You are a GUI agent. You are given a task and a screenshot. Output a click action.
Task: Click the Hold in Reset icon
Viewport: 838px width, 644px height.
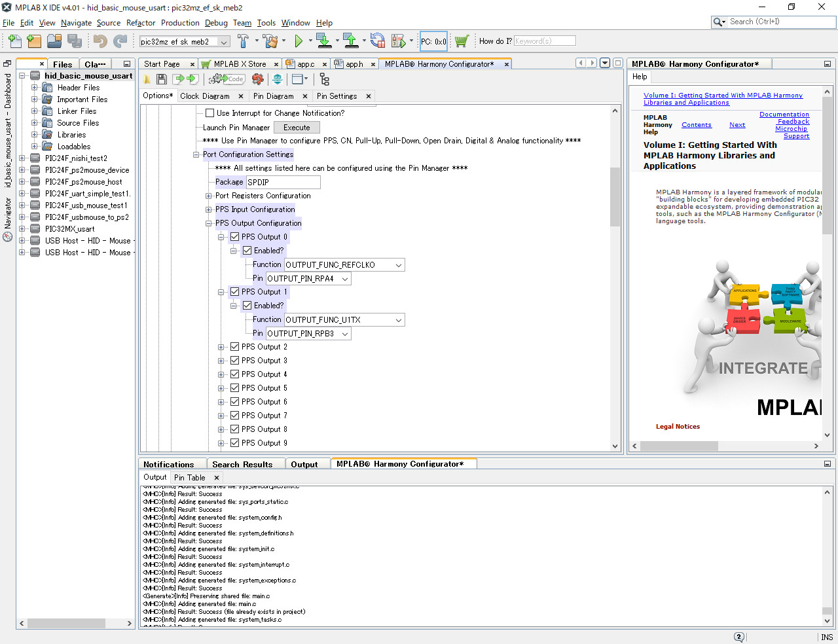(378, 41)
